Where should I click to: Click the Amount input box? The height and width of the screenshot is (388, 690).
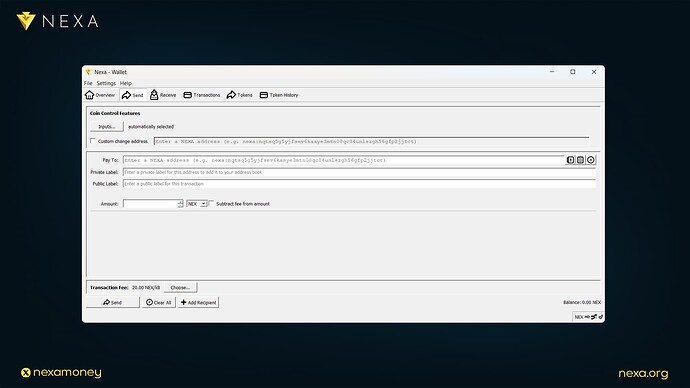coord(150,204)
